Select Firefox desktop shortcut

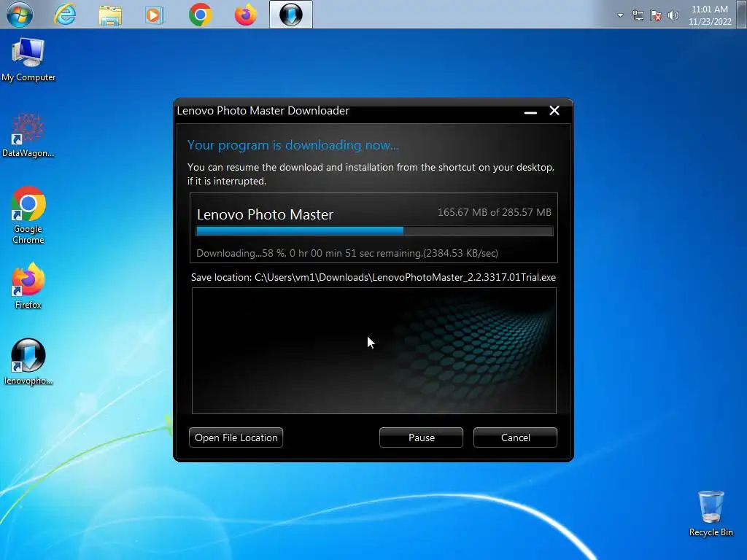coord(28,286)
